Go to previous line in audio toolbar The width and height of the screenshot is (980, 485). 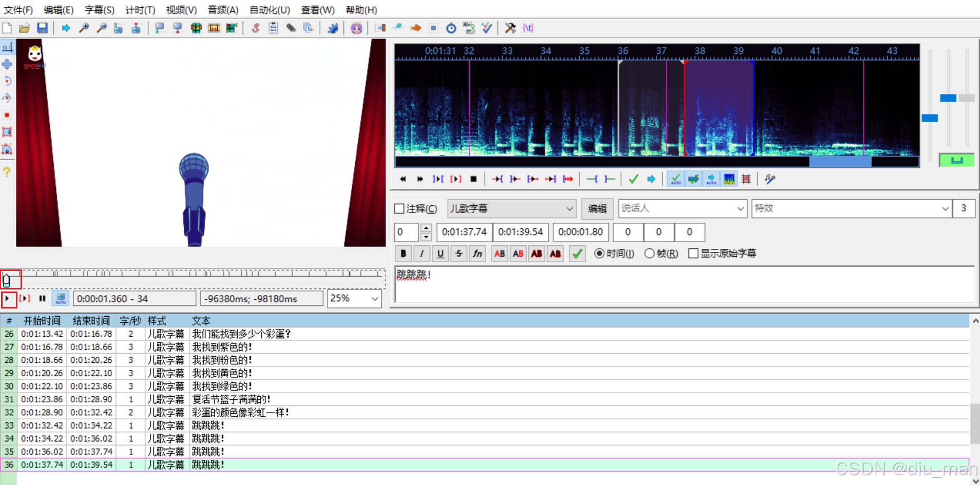click(x=403, y=179)
